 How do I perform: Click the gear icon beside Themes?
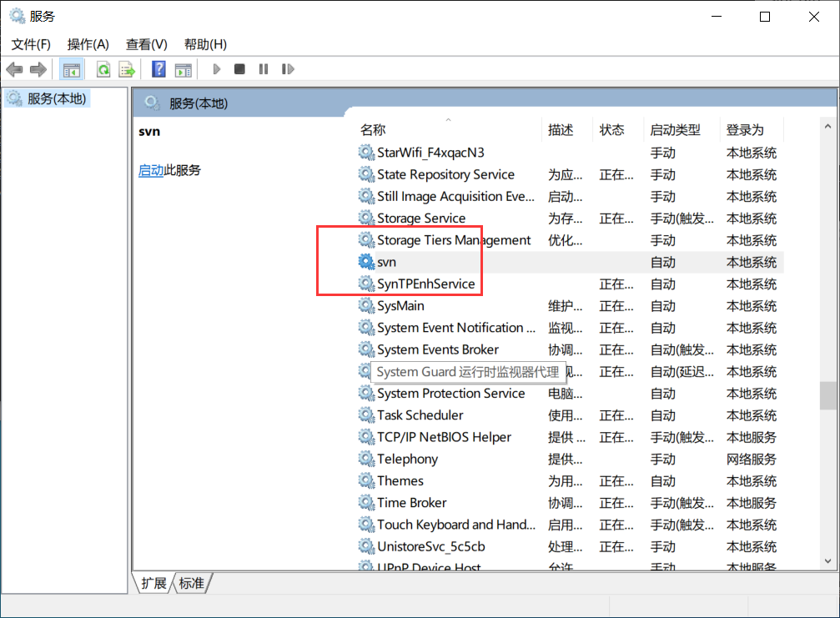click(x=366, y=481)
